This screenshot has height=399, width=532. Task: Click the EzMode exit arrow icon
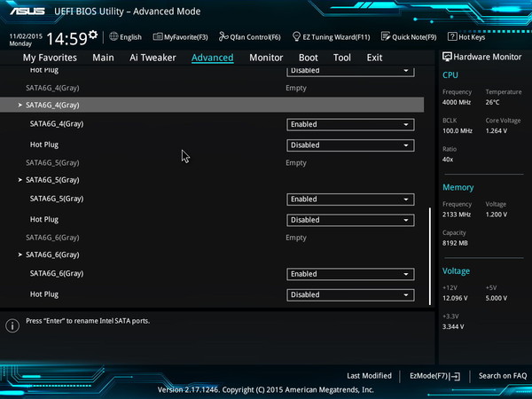(x=456, y=376)
